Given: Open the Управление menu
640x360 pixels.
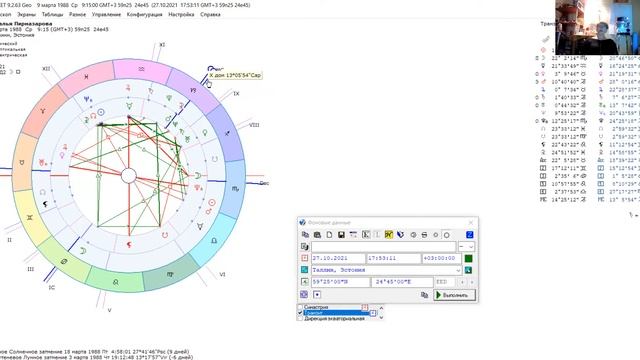Looking at the screenshot, I should (106, 14).
